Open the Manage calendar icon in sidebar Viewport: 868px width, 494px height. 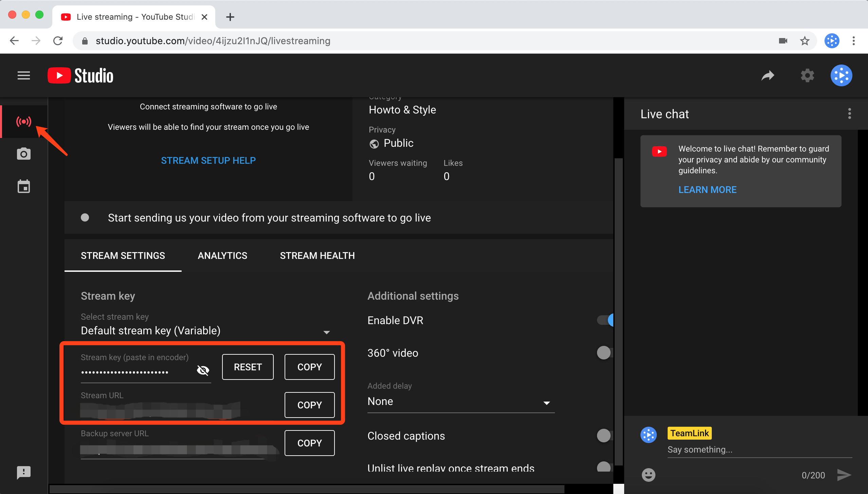tap(24, 187)
